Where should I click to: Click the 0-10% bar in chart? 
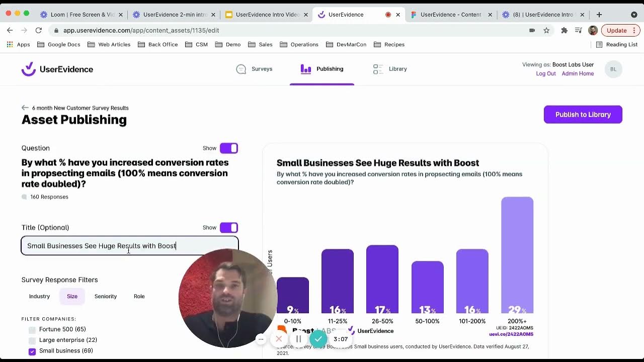click(293, 296)
